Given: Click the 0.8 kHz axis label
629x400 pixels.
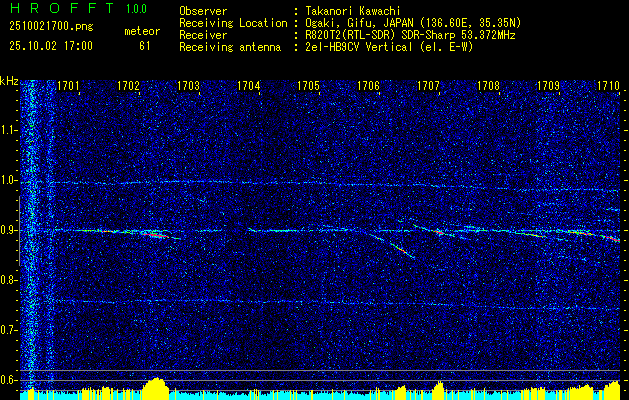Looking at the screenshot, I should point(9,280).
